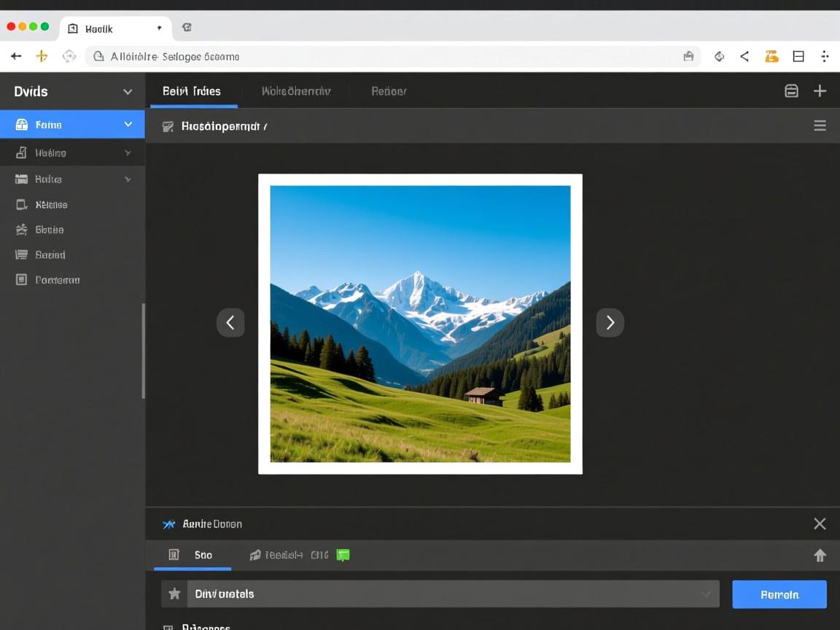Click the star icon beside the dropdown
The image size is (840, 630).
pyautogui.click(x=174, y=594)
